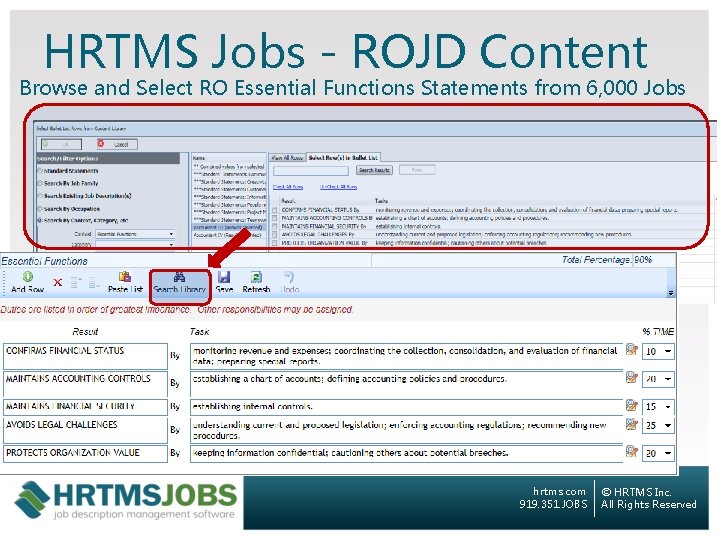Image resolution: width=720 pixels, height=540 pixels.
Task: Check the PROTECTS ORGANIZATION VALUE row checkbox
Action: point(275,242)
